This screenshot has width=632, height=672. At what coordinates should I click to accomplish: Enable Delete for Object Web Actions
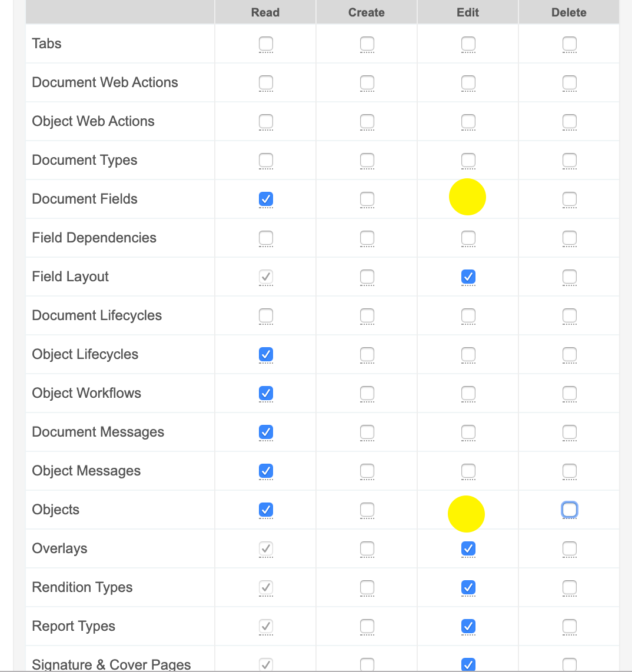pyautogui.click(x=570, y=121)
